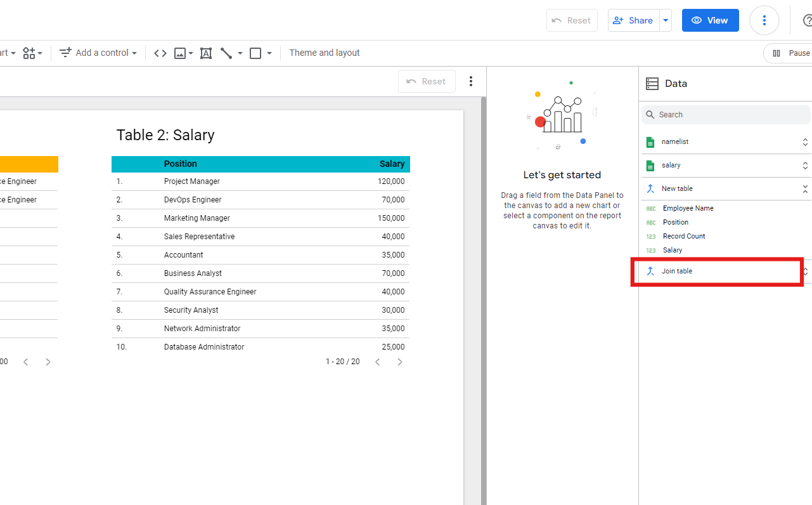Screen dimensions: 812x505
Task: Open the three-dot menu beside View
Action: 764,20
